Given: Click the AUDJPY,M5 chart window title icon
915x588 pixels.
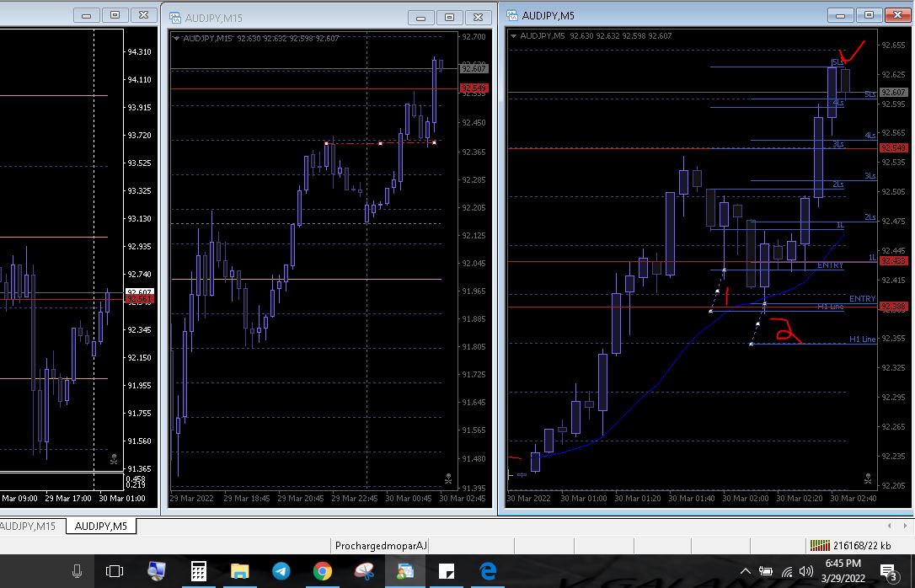Looking at the screenshot, I should (x=512, y=15).
